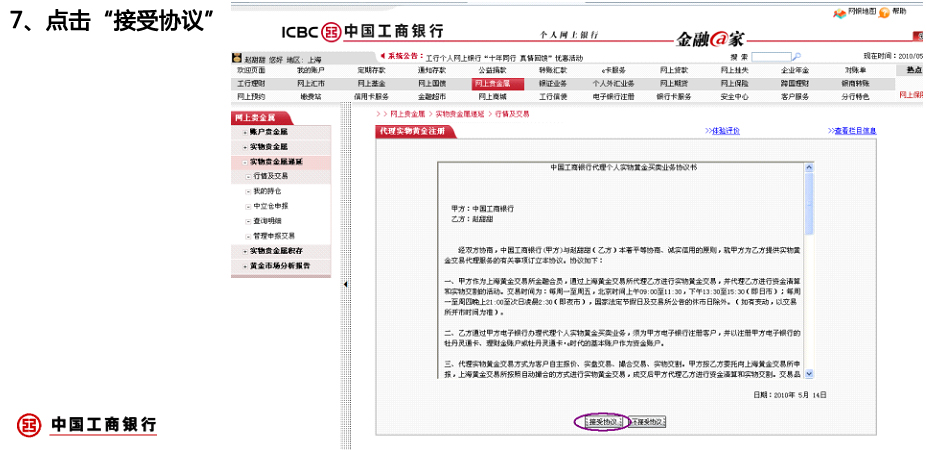Click the 网银地图 text link

click(861, 11)
